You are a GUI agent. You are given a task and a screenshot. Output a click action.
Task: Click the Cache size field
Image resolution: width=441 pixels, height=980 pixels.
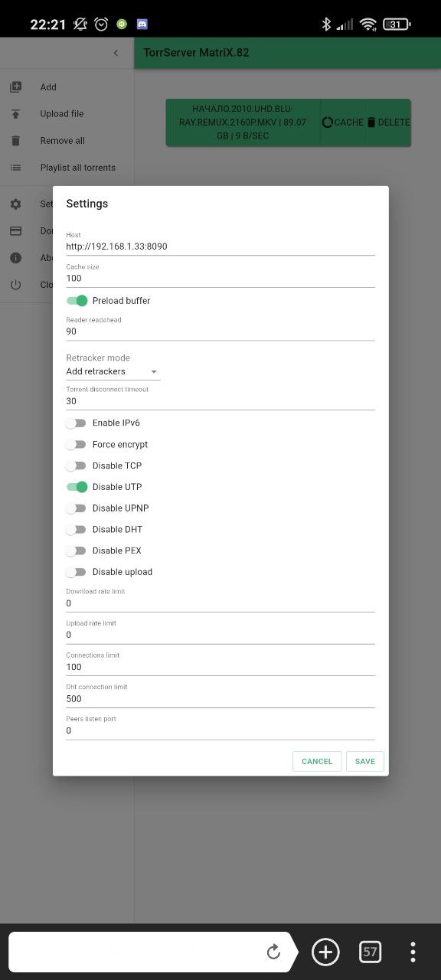point(220,279)
